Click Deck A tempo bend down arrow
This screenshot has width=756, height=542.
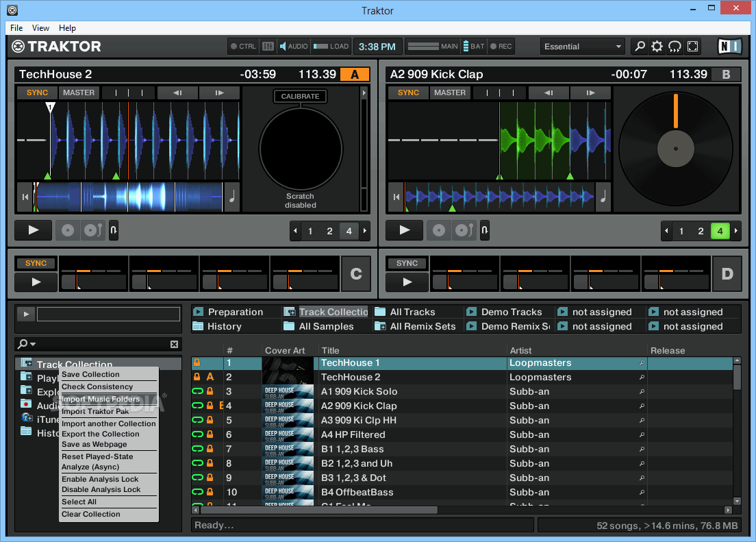tap(177, 93)
